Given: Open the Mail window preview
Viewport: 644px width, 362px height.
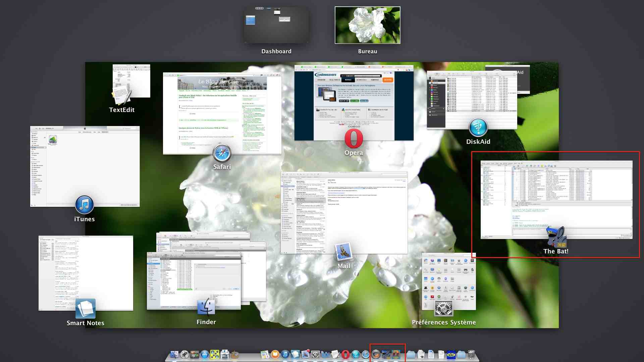Looking at the screenshot, I should pos(343,213).
